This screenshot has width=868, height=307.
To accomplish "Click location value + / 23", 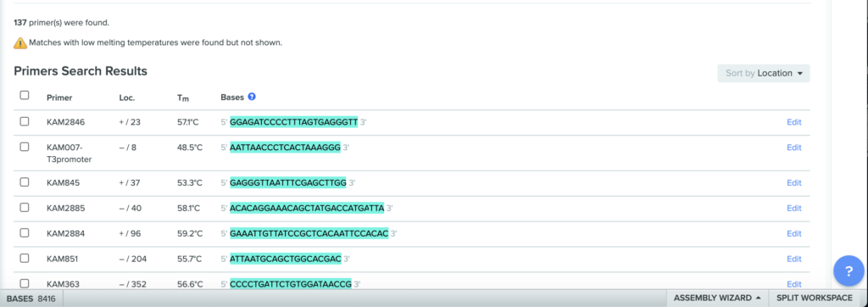I will coord(130,122).
